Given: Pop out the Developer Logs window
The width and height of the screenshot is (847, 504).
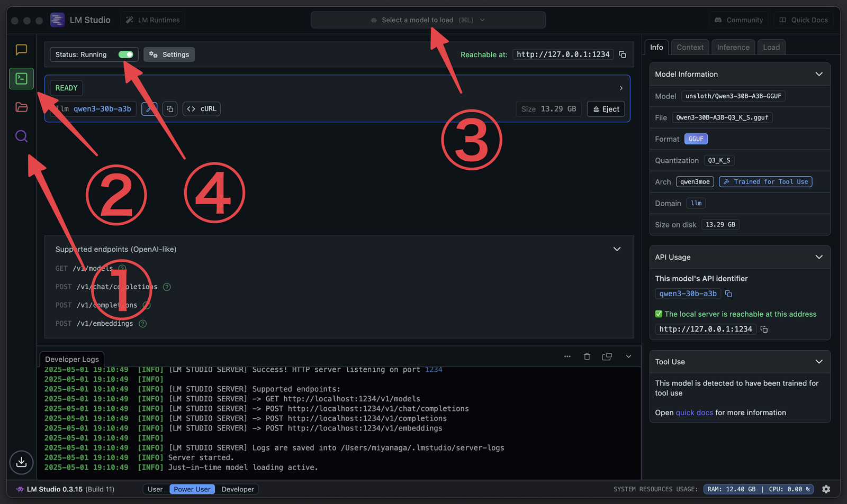Looking at the screenshot, I should [607, 356].
